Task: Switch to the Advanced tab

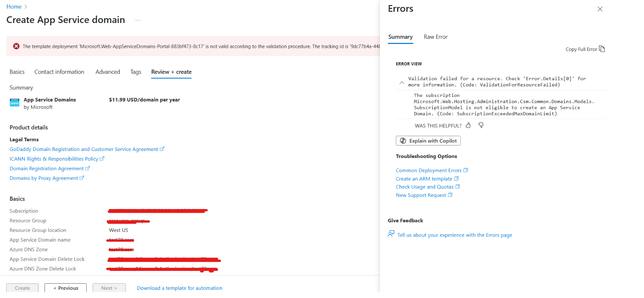Action: click(108, 72)
